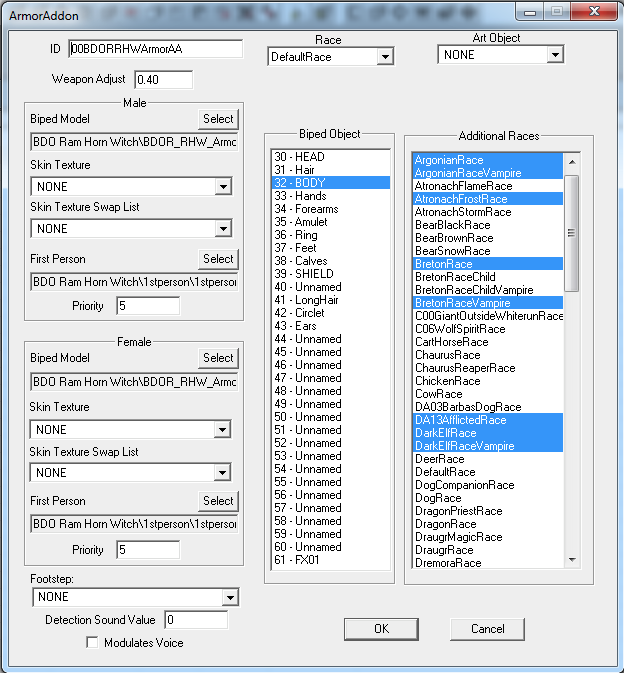Select BretonRaceVampire in Additional Races
The width and height of the screenshot is (624, 673).
tap(488, 303)
